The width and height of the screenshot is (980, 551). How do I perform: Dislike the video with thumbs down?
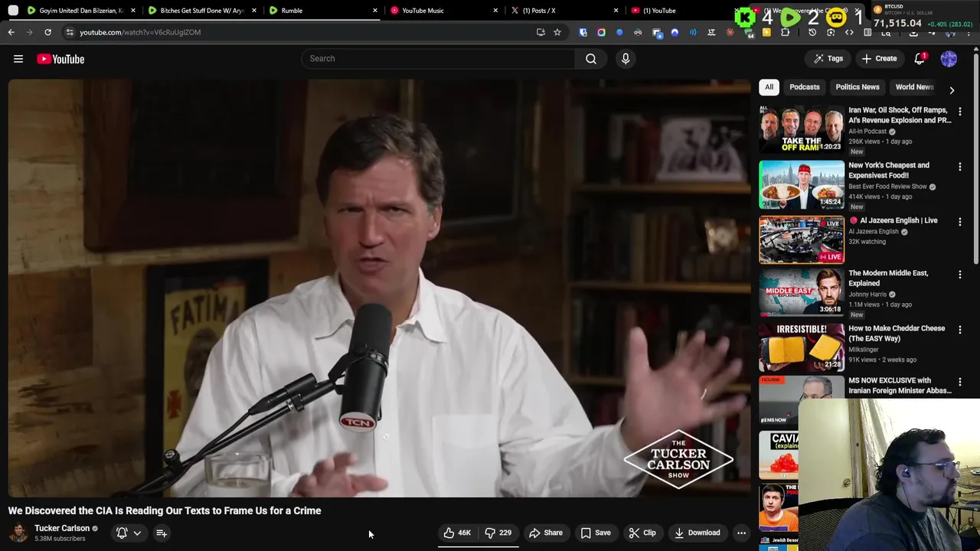498,533
